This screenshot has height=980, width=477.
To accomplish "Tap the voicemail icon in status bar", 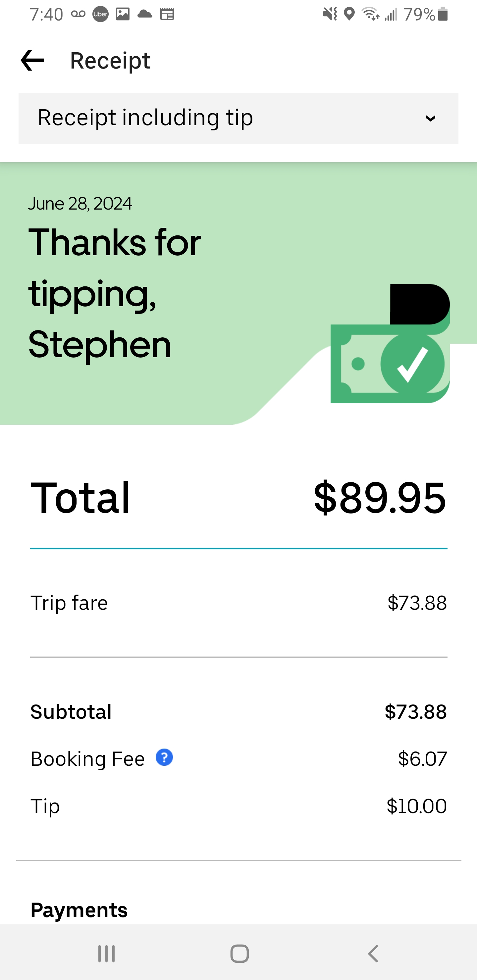I will [x=79, y=15].
